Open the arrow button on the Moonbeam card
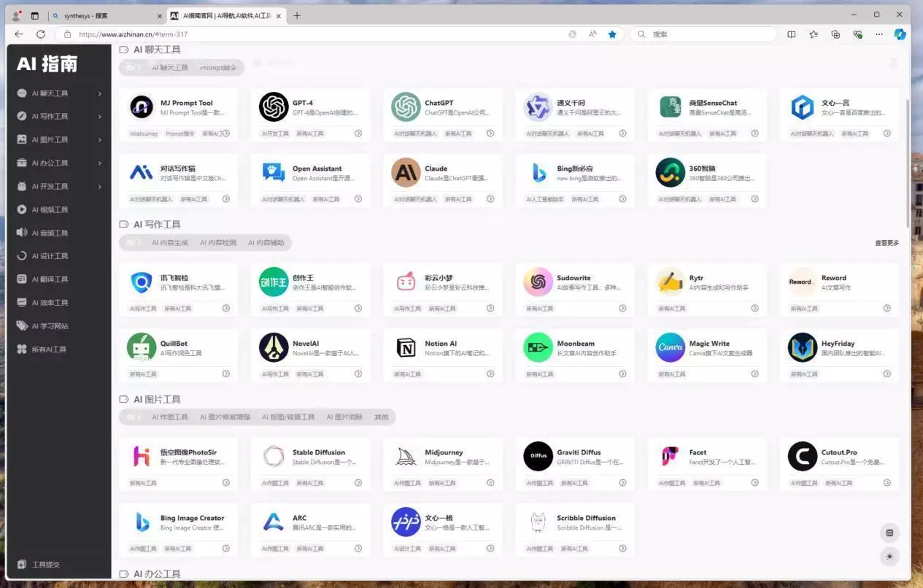Viewport: 923px width, 588px height. pos(622,374)
